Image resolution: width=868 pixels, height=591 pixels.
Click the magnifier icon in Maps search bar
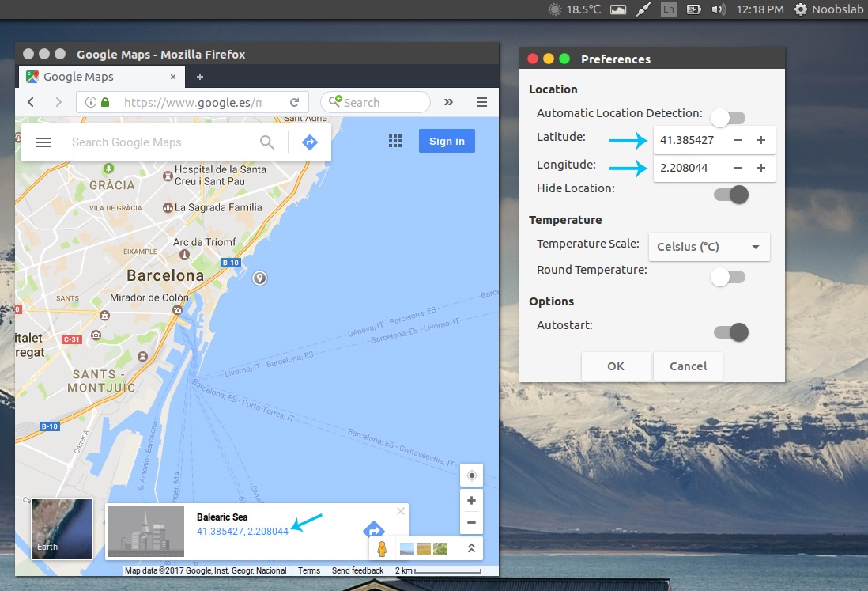267,142
